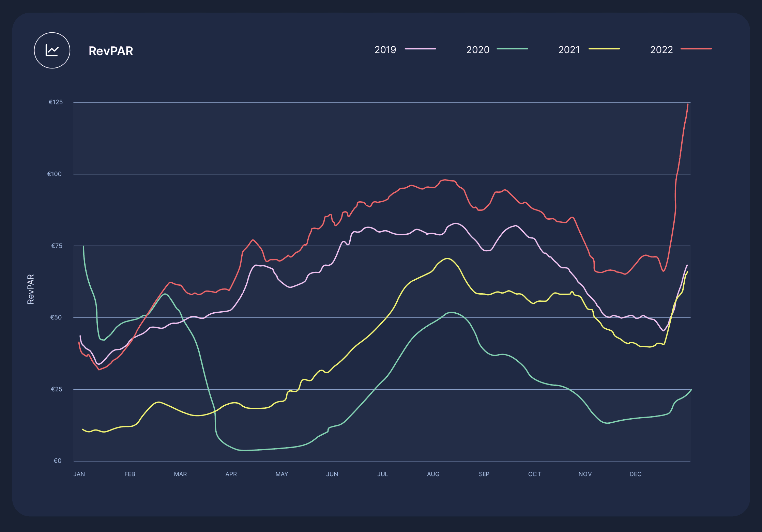This screenshot has width=762, height=532.
Task: Click the €0 y-axis label
Action: click(x=58, y=461)
